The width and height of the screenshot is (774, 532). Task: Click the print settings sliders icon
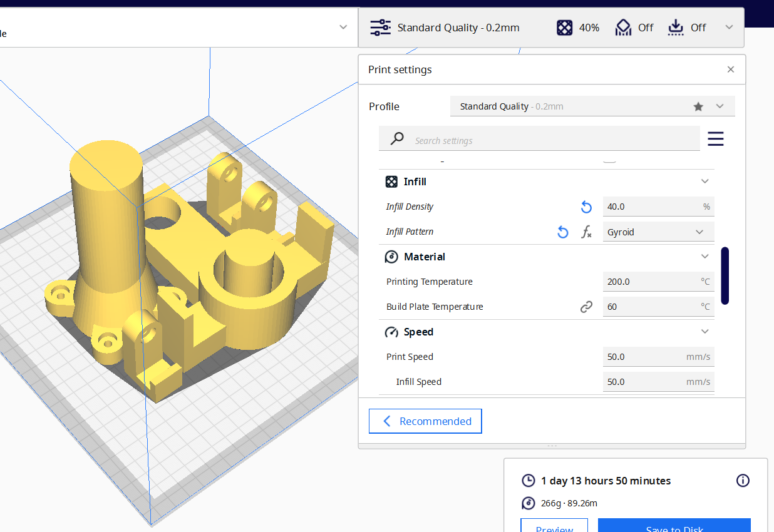tap(380, 28)
